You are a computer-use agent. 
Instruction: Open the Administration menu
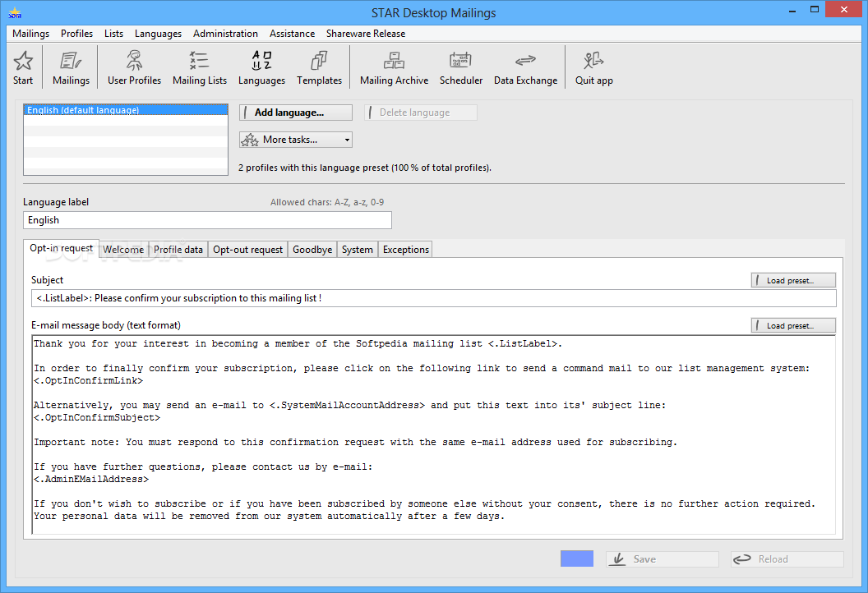225,34
